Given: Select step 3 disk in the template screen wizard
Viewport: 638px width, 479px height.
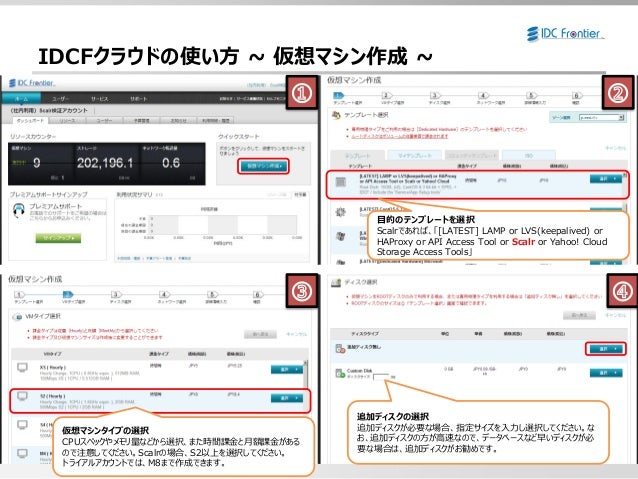Looking at the screenshot, I should [435, 96].
